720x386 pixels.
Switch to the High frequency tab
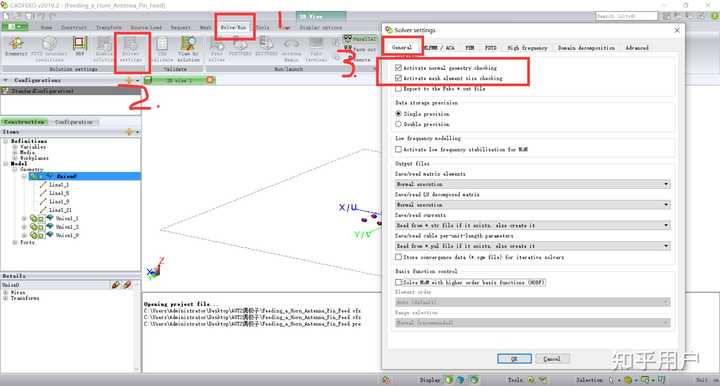(527, 48)
